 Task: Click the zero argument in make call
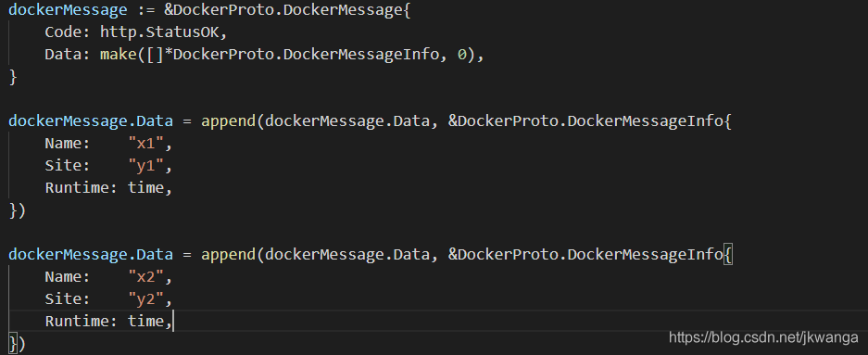point(461,55)
